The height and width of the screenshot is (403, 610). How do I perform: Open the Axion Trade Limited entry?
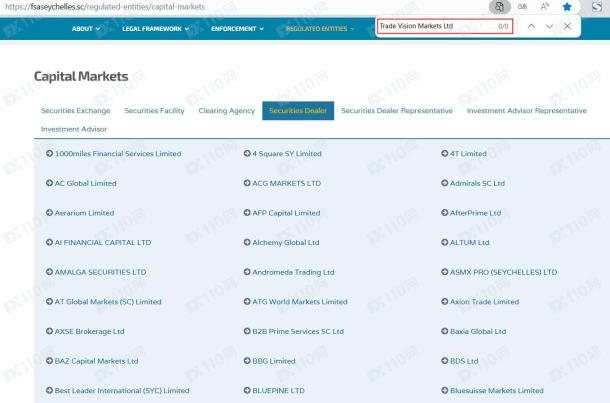[x=480, y=301]
